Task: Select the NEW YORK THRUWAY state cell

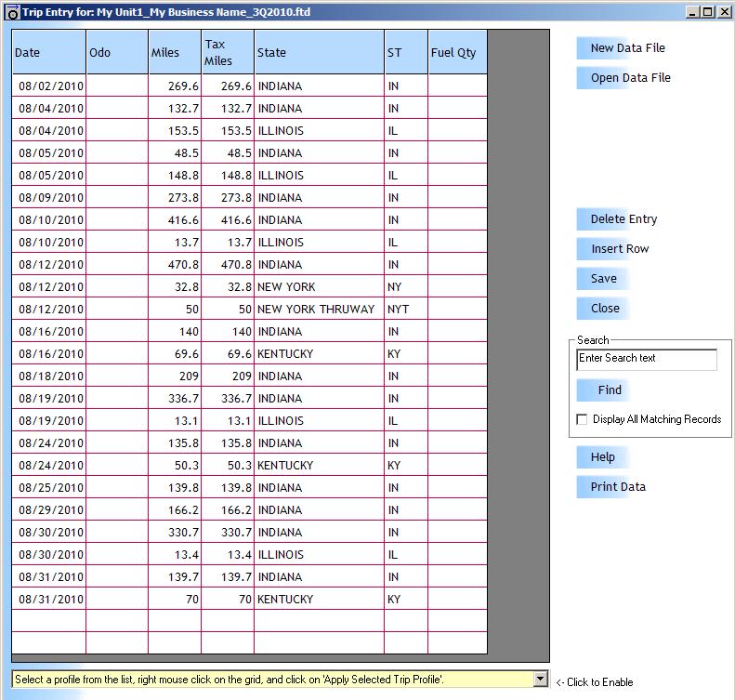Action: point(320,309)
